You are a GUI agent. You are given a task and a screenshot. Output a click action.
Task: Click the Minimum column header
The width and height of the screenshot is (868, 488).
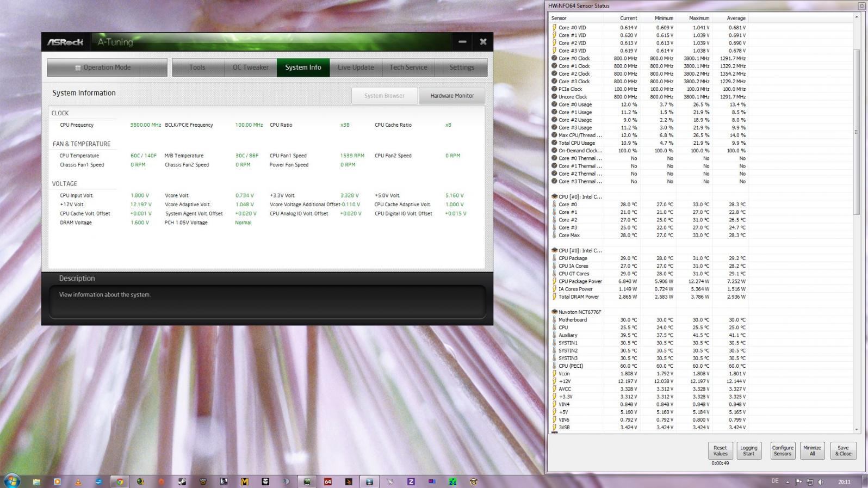[x=658, y=18]
